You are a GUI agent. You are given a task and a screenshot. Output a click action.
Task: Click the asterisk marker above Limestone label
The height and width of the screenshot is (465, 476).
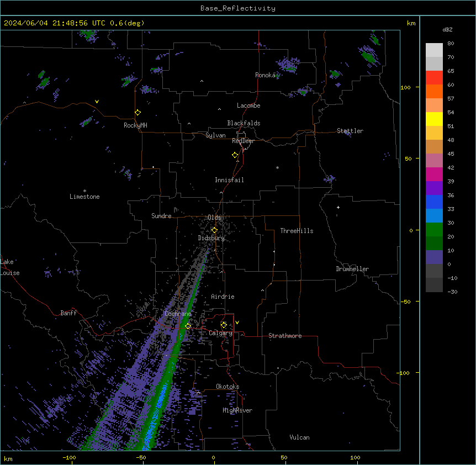click(84, 191)
